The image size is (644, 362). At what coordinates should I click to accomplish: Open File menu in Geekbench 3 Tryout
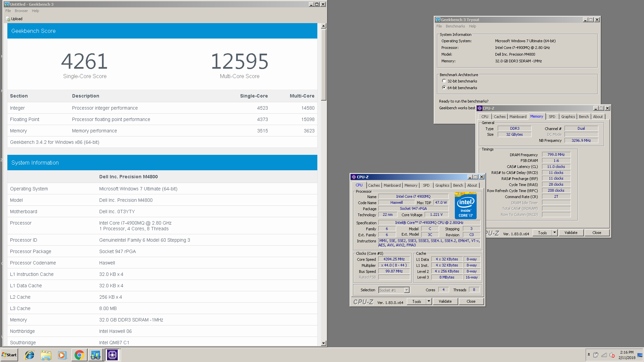(x=439, y=26)
